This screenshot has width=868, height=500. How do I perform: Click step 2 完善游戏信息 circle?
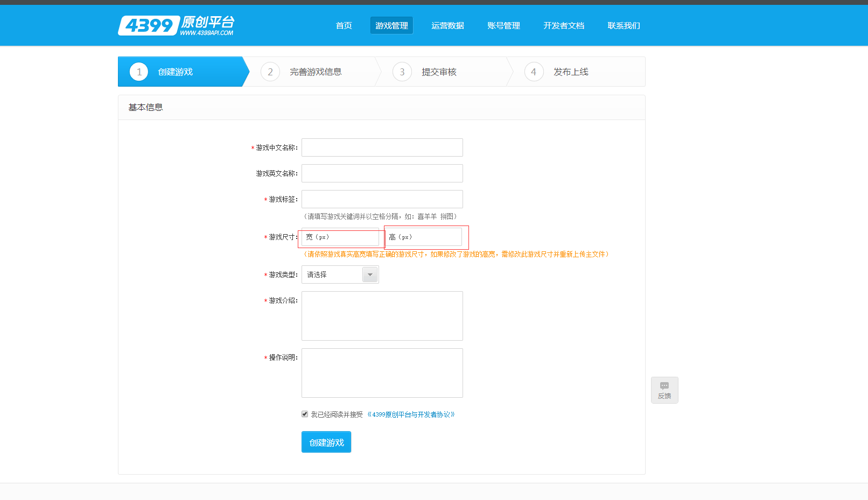(270, 72)
